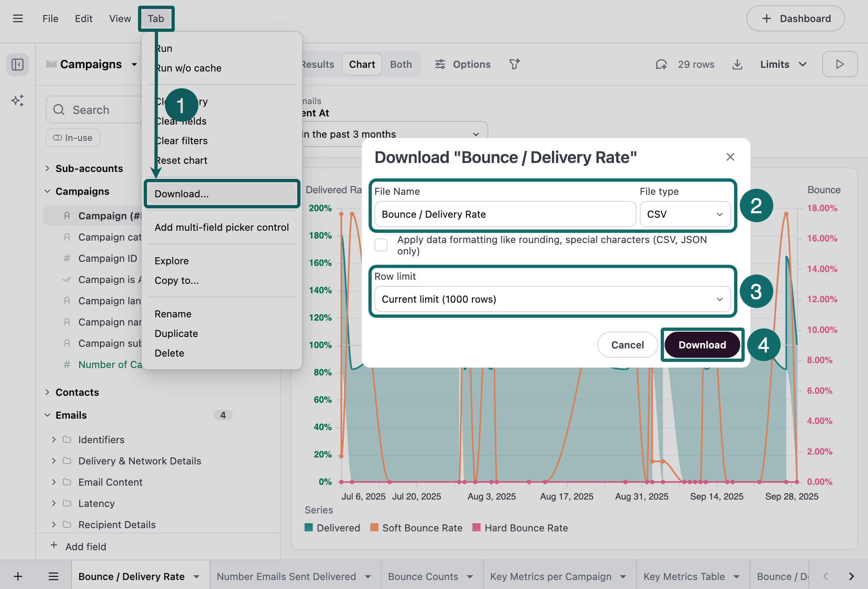
Task: Enable the apply data formatting checkbox
Action: [381, 245]
